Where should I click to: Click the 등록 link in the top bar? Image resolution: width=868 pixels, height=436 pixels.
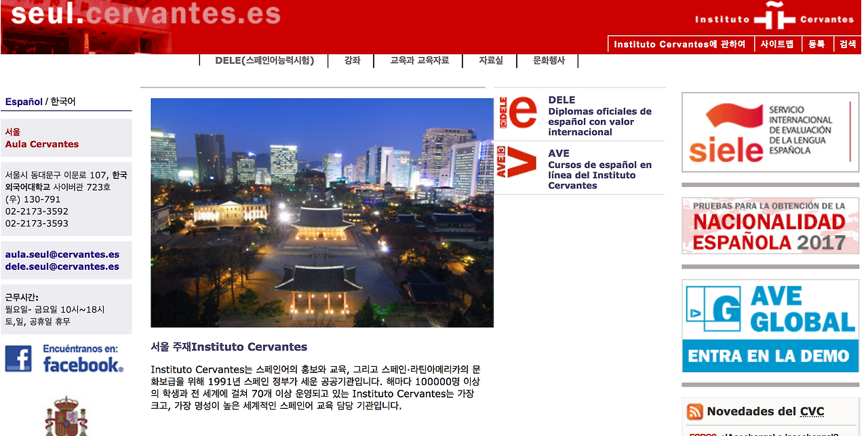point(817,44)
